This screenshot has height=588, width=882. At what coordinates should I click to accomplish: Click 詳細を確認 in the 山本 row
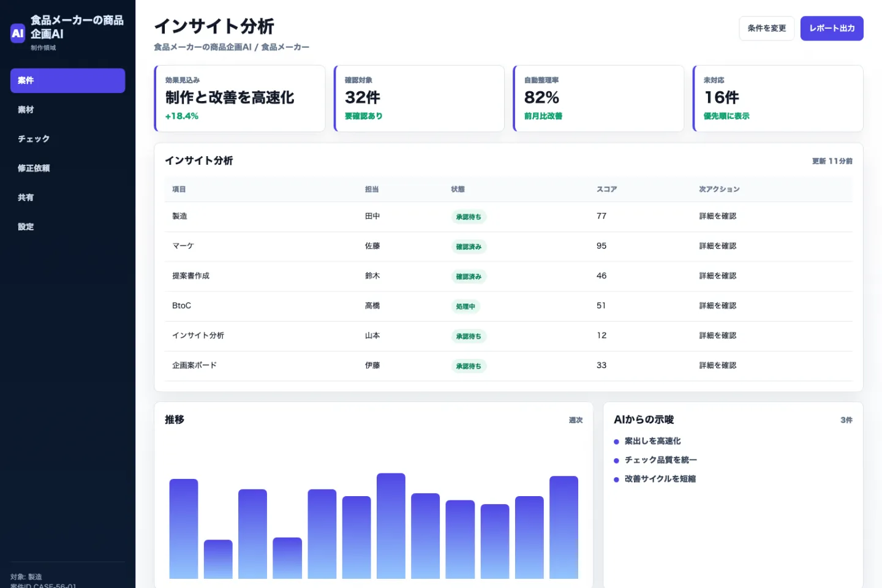(718, 336)
